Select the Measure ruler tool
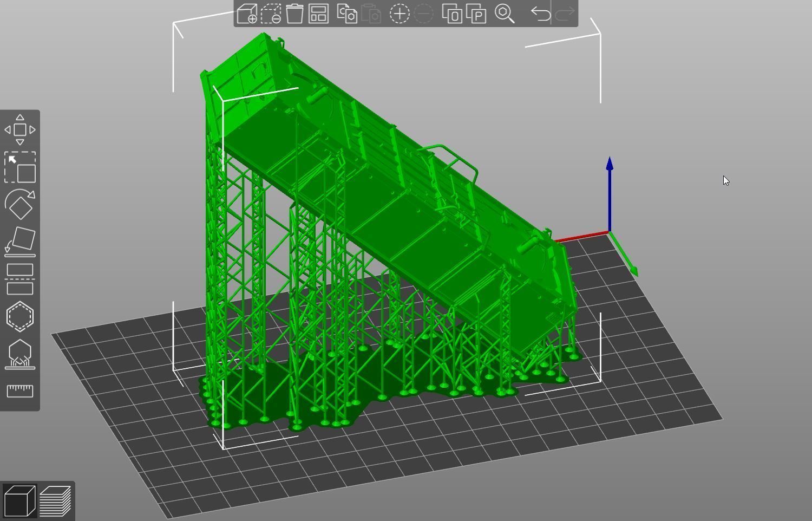Screen dimensions: 812x521 (20, 391)
